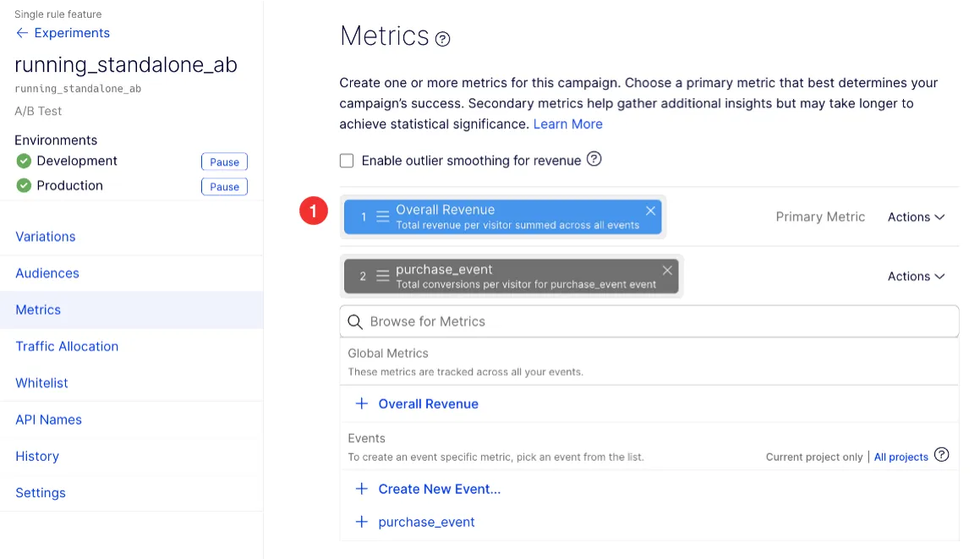Return to the Experiments list

tap(72, 33)
